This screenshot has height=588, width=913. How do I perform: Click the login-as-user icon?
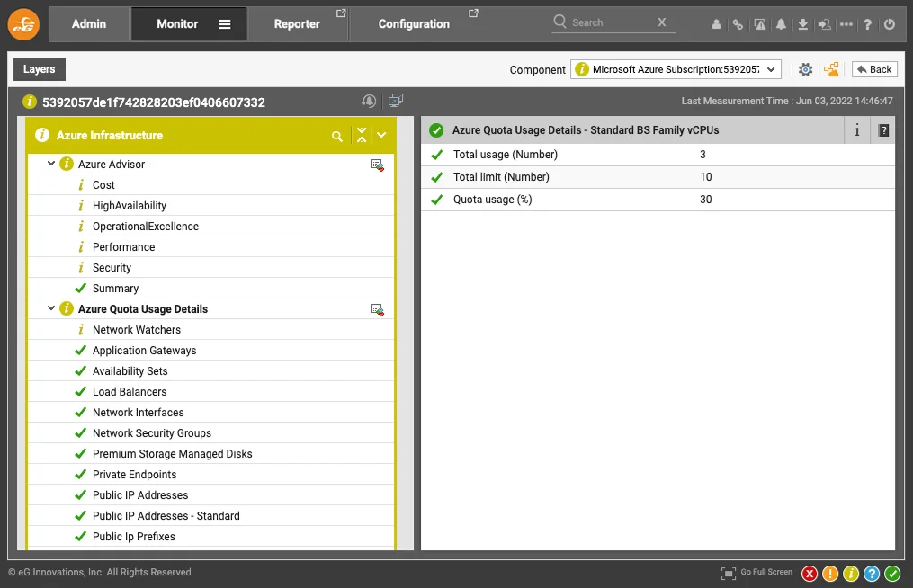click(x=825, y=24)
